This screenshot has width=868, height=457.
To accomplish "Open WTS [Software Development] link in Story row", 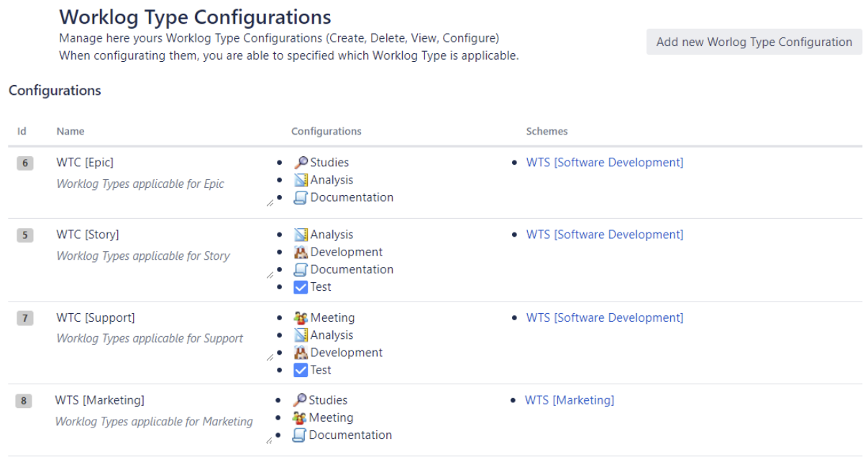I will pyautogui.click(x=604, y=235).
